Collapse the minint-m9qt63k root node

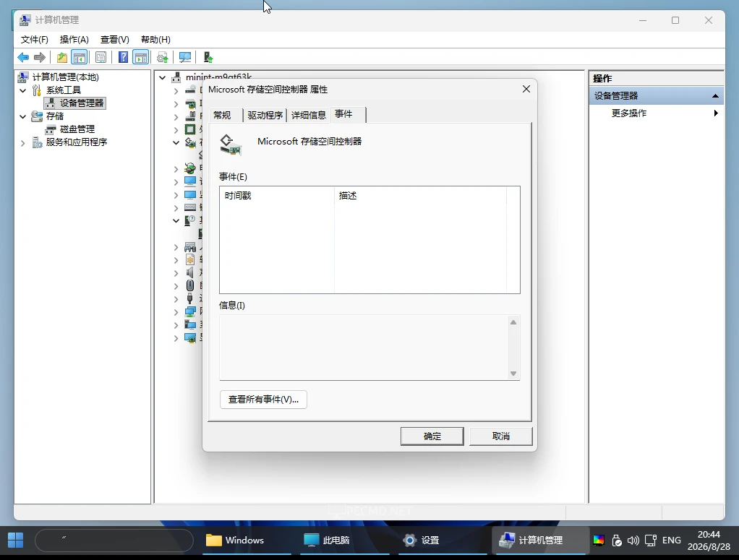point(163,77)
